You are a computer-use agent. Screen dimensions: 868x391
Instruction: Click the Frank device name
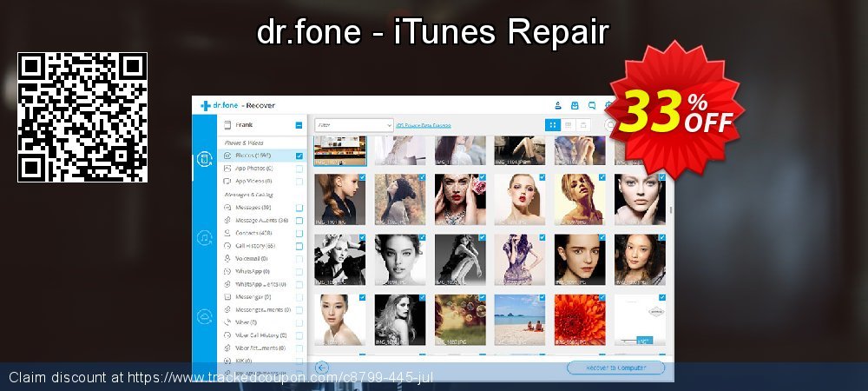point(244,125)
